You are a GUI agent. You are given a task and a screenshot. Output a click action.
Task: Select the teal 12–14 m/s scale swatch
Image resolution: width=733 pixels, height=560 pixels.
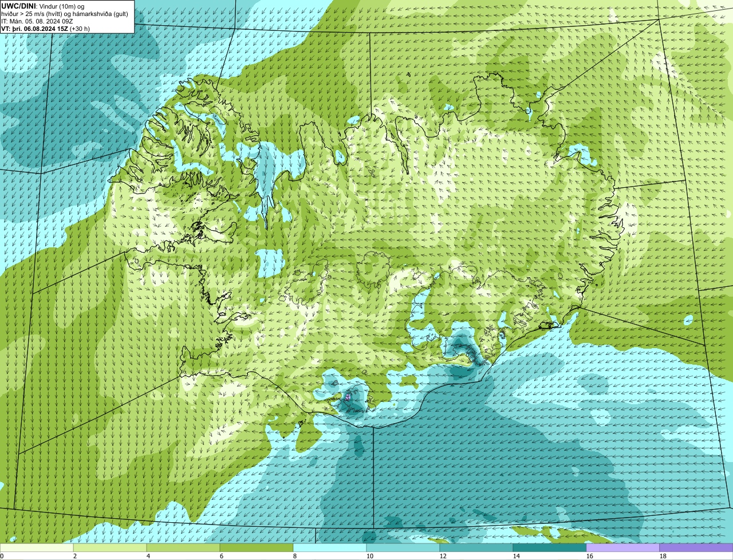(476, 547)
